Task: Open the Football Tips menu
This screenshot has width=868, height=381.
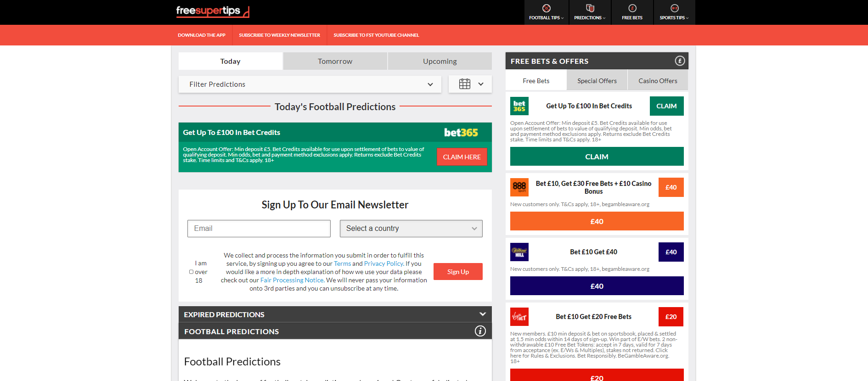Action: 547,12
